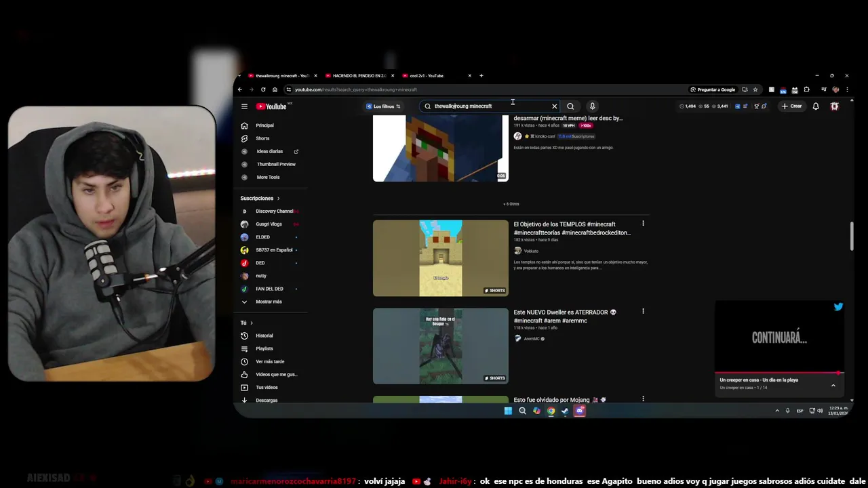
Task: Open options for Este NUEVO Dweller video
Action: pos(643,312)
